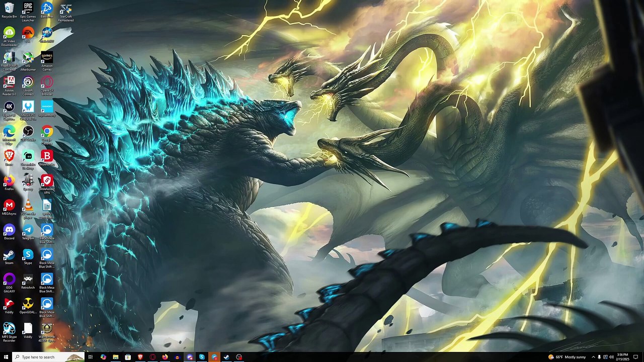Open Firefox from the taskbar
The width and height of the screenshot is (644, 362).
(x=165, y=357)
